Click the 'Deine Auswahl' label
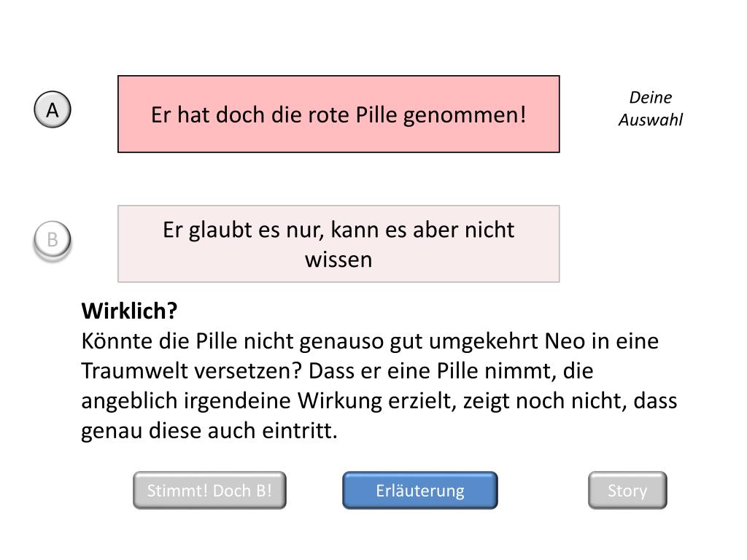Viewport: 747px width, 560px height. pyautogui.click(x=650, y=109)
